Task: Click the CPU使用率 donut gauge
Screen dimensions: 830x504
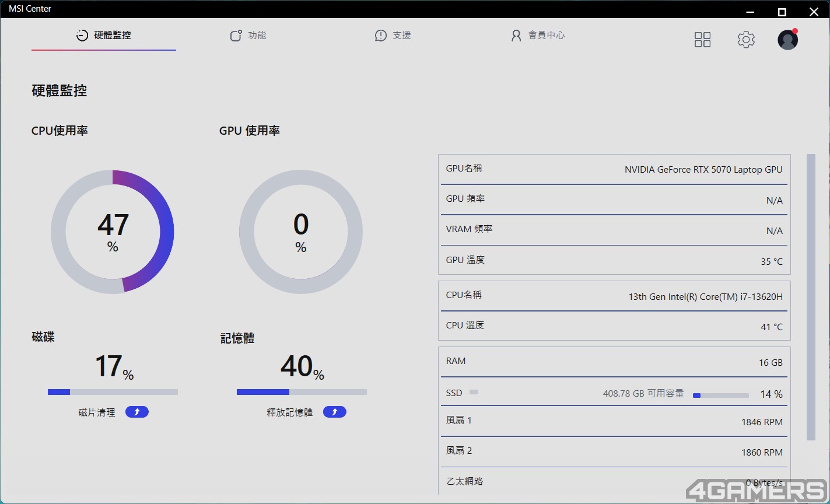Action: pyautogui.click(x=113, y=232)
